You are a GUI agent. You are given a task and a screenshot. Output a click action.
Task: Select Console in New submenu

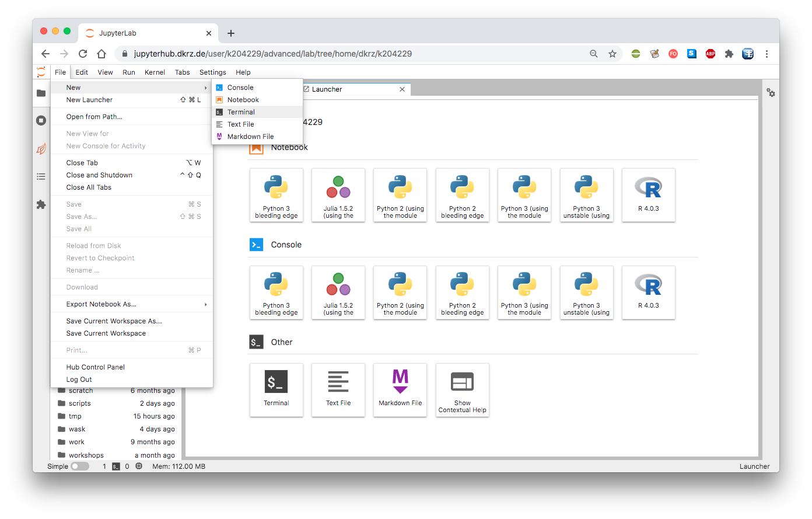click(257, 88)
